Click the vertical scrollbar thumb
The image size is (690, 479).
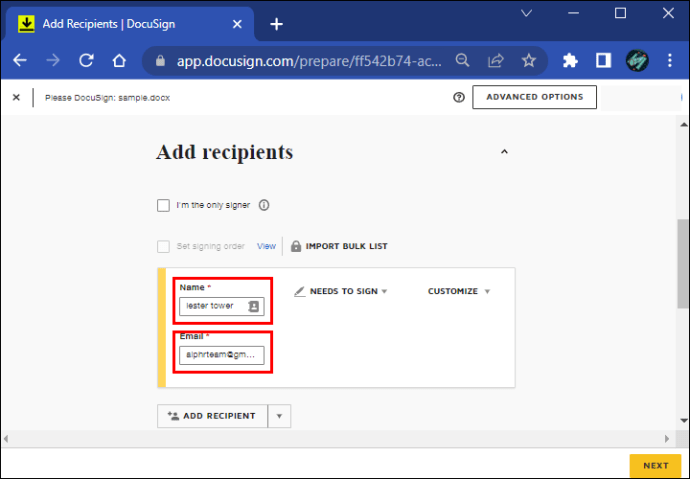click(683, 263)
